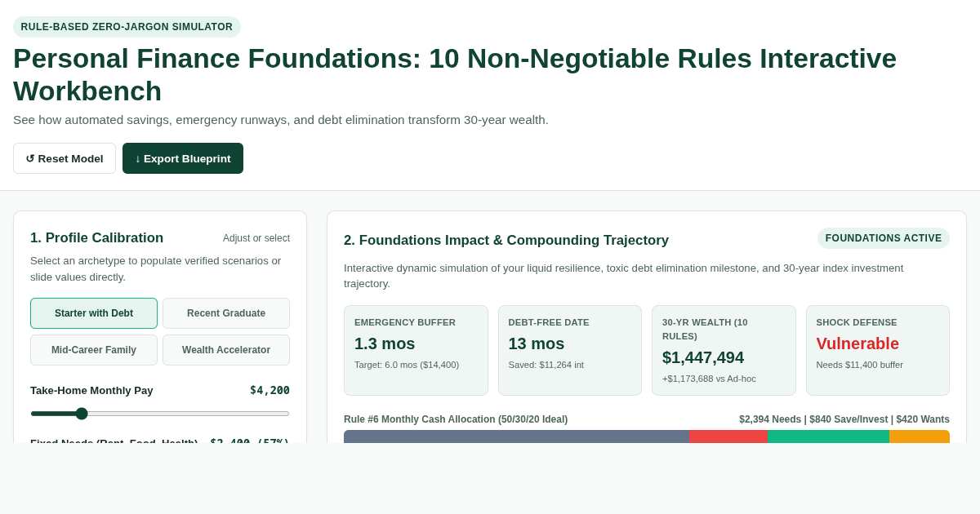This screenshot has height=514, width=980.
Task: Click the Adjust or select hint text
Action: pos(256,238)
